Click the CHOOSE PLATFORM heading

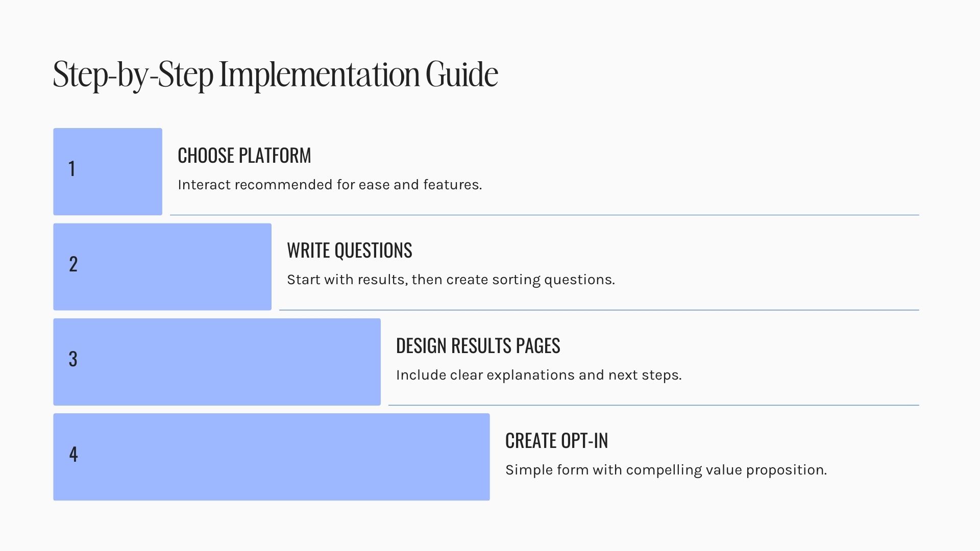pos(244,156)
